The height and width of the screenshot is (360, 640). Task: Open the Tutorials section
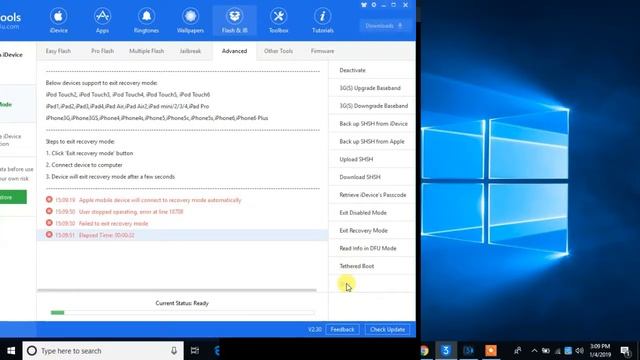322,20
